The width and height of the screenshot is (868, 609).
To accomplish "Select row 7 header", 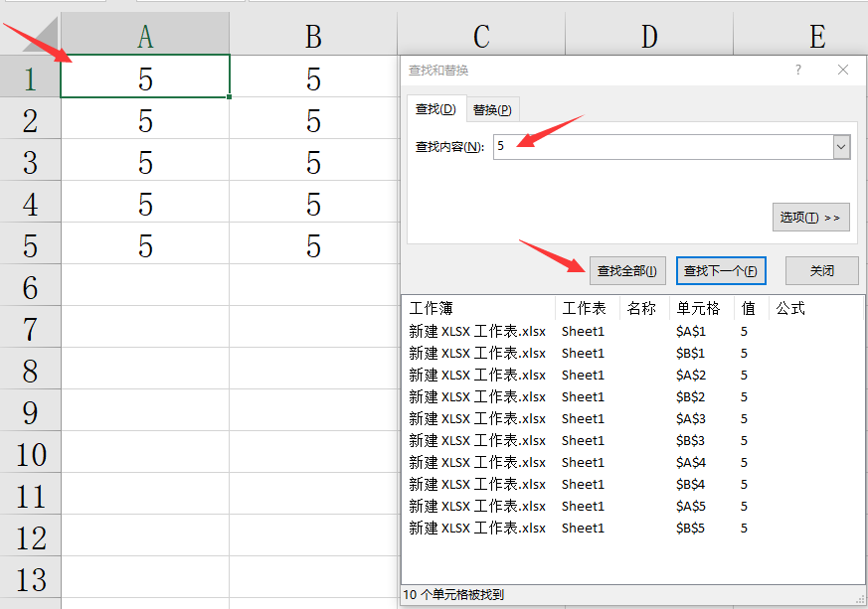I will (x=30, y=330).
